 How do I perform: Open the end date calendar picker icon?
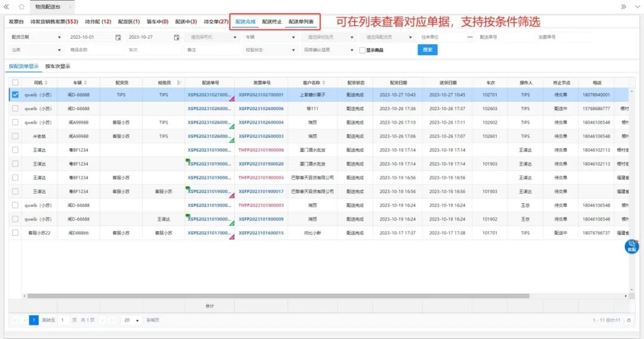pos(177,37)
